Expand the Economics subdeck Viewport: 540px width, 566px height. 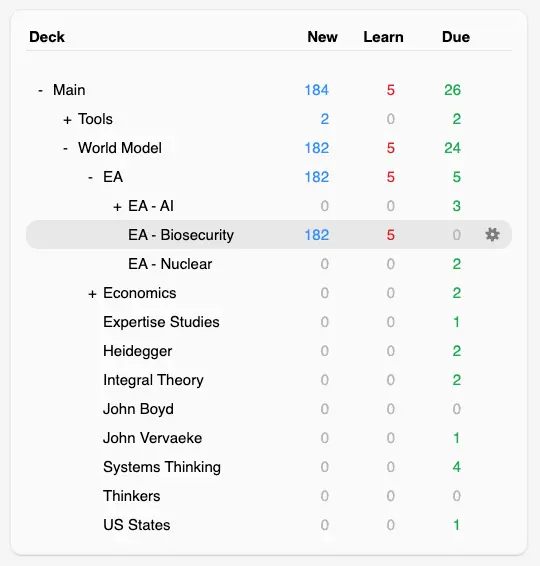pyautogui.click(x=92, y=294)
